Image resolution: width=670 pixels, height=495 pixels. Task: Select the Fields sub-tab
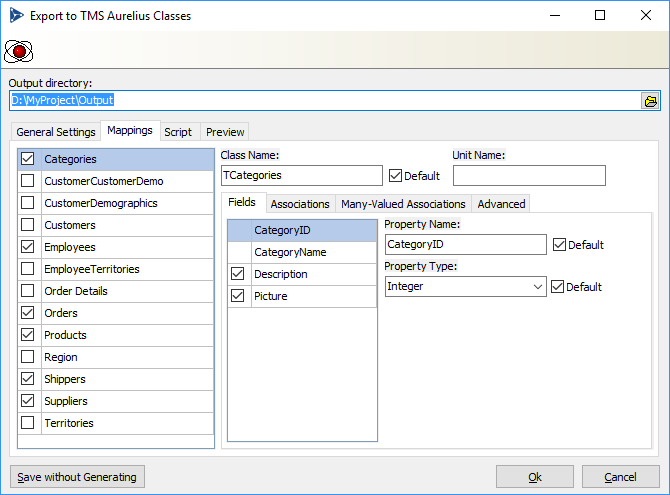click(x=242, y=202)
